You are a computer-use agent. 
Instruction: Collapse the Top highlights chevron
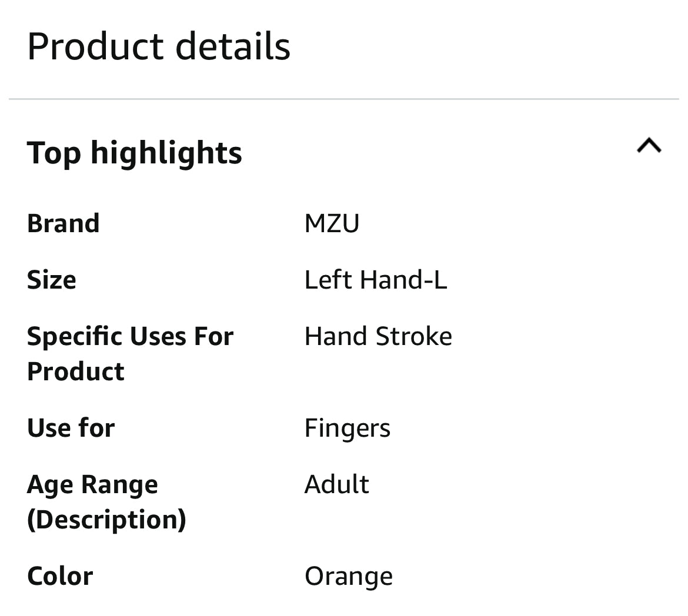[x=649, y=146]
